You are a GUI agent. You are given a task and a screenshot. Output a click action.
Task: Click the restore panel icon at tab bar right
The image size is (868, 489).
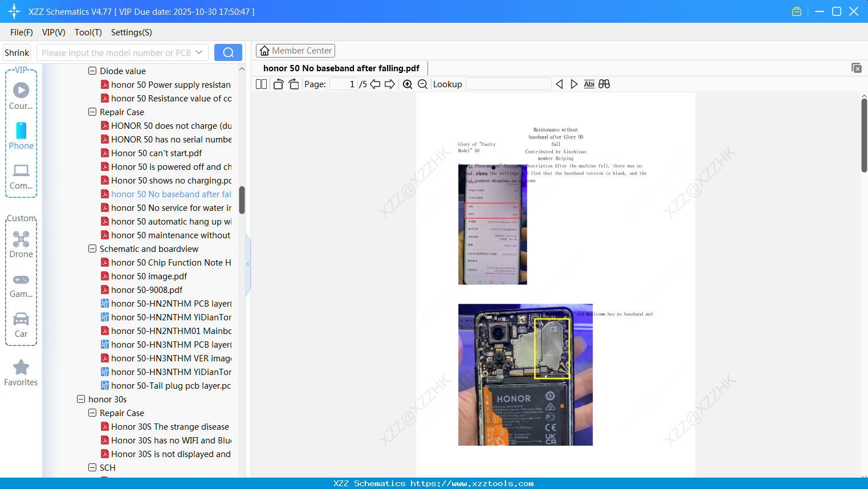point(857,68)
